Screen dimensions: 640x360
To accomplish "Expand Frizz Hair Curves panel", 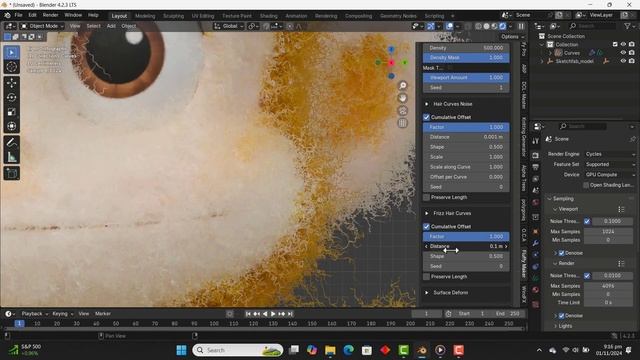I will [427, 213].
